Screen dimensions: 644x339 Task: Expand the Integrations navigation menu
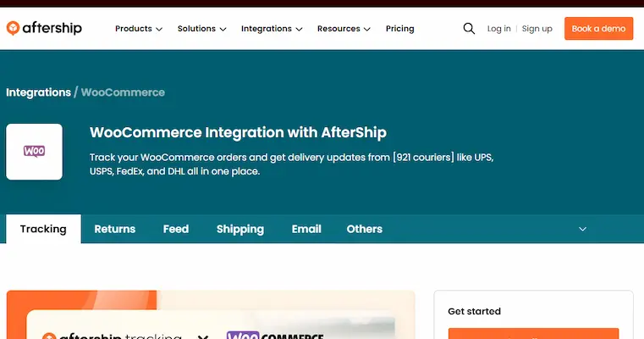click(x=272, y=29)
